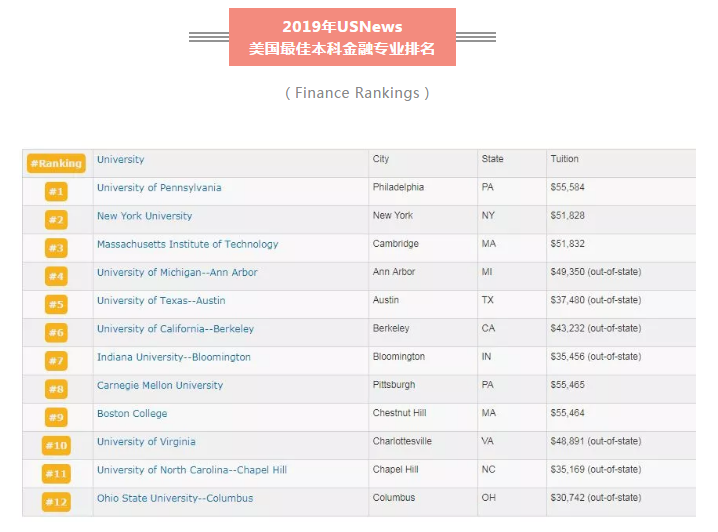This screenshot has width=718, height=532.
Task: Click the $55,465 tuition value
Action: pos(567,385)
